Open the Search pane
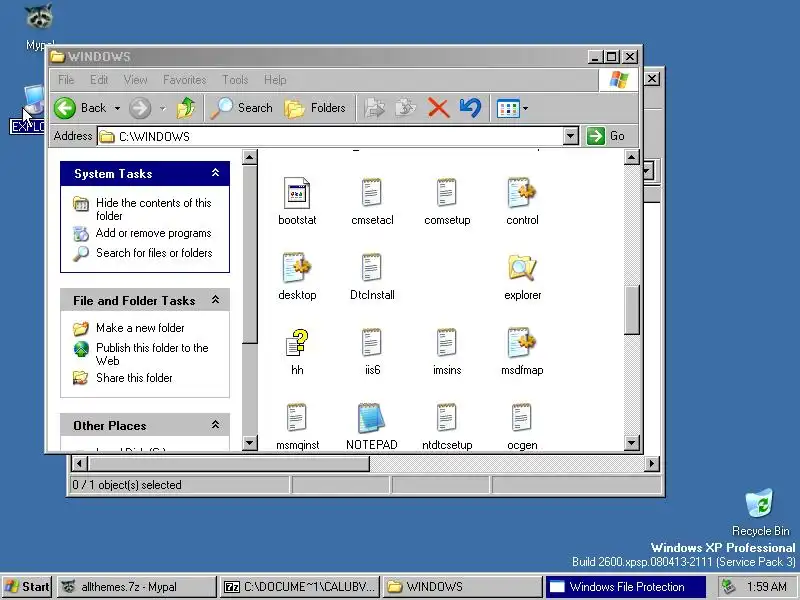800x600 pixels. point(242,108)
